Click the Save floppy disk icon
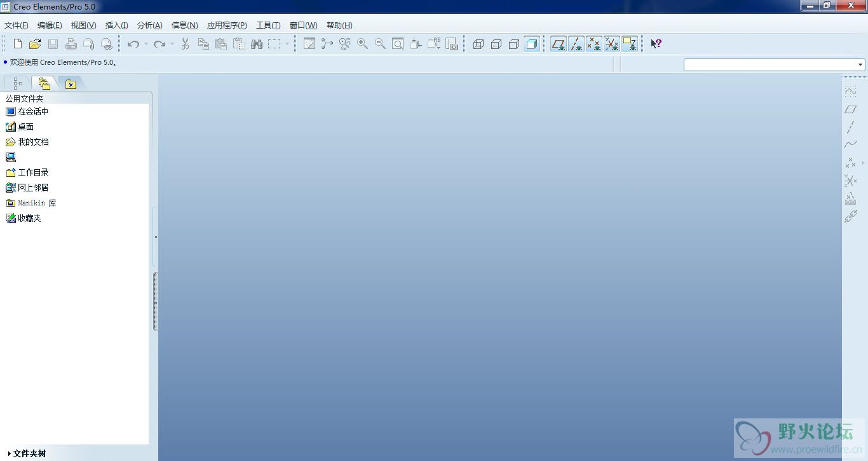Image resolution: width=868 pixels, height=461 pixels. tap(53, 44)
